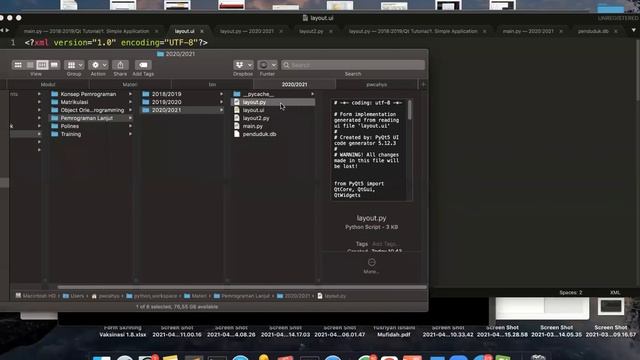Click the More button in preview pane

click(371, 265)
